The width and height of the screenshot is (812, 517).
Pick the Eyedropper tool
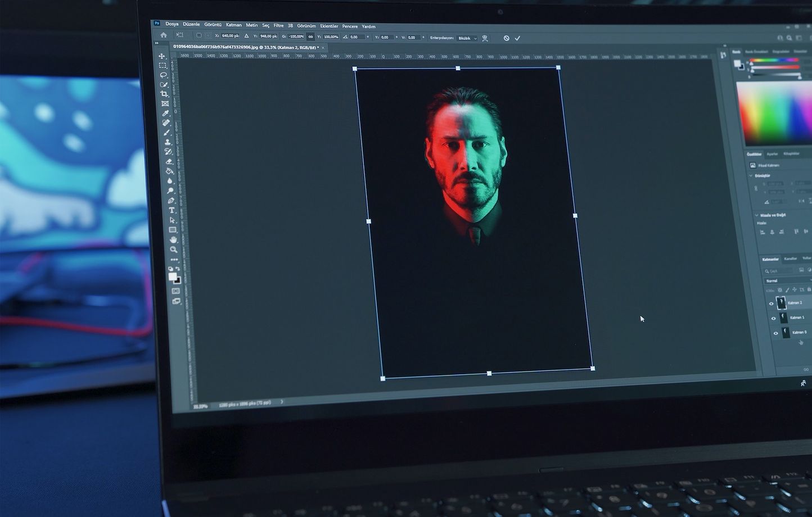(x=165, y=113)
